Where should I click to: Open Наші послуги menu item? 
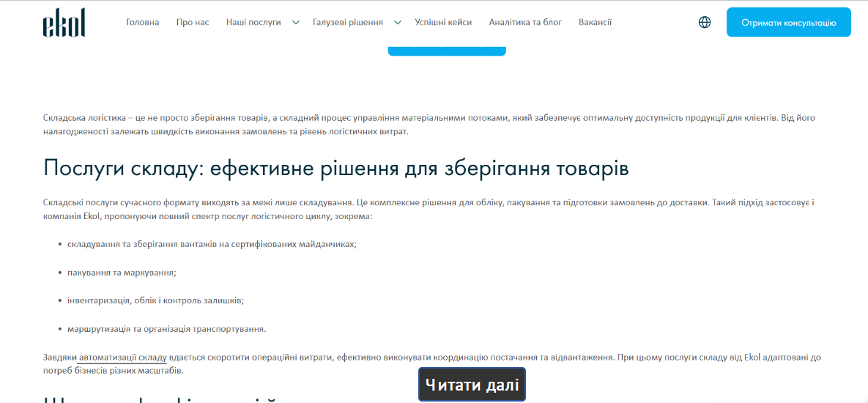click(253, 22)
